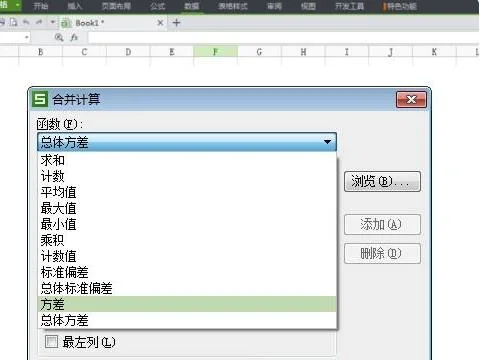This screenshot has width=480, height=360.
Task: Add a new document tab with plus
Action: [x=176, y=23]
